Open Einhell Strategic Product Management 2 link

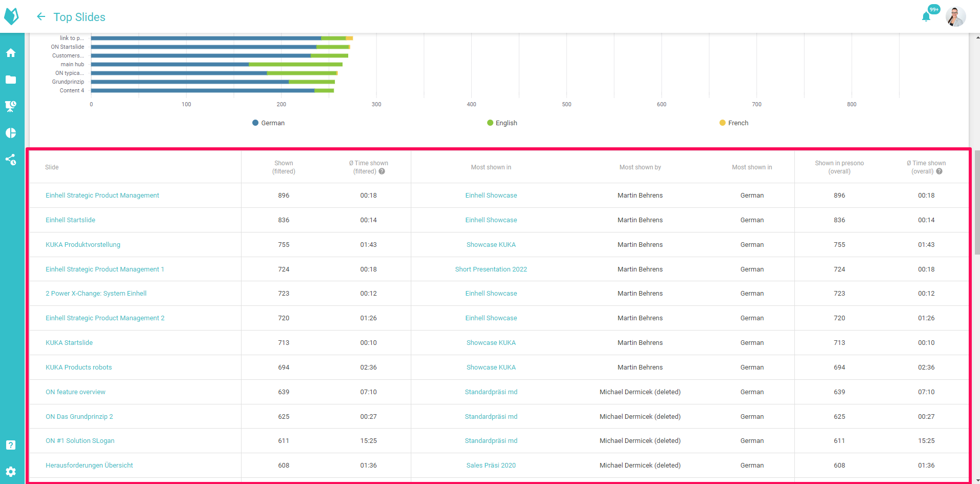[x=105, y=318]
